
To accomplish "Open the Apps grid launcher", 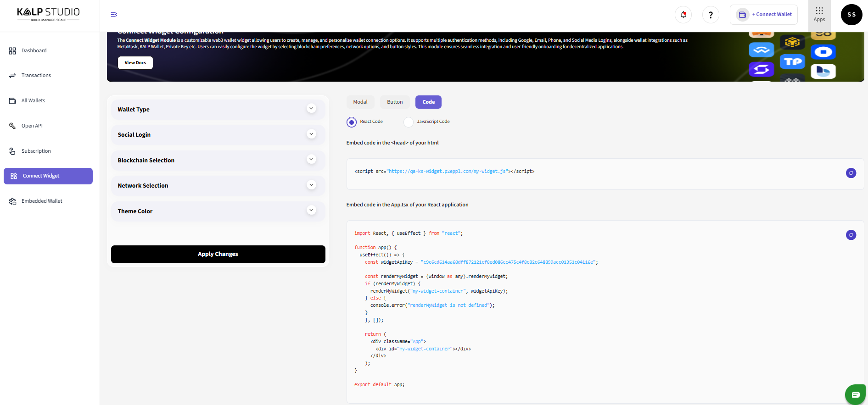I will (x=819, y=15).
